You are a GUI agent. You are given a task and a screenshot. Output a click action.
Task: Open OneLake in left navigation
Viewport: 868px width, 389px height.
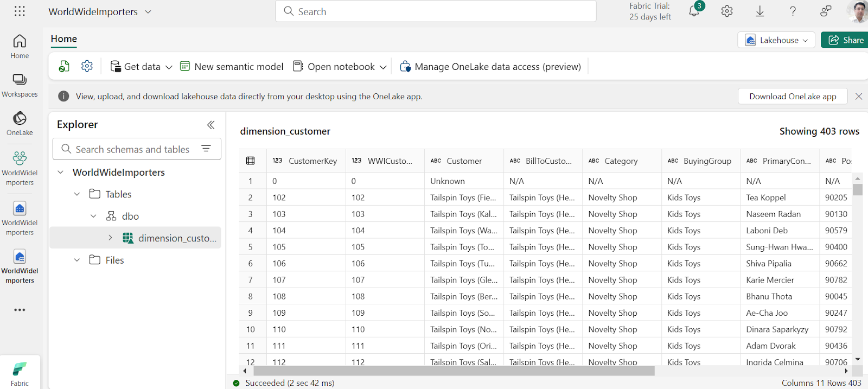point(20,124)
